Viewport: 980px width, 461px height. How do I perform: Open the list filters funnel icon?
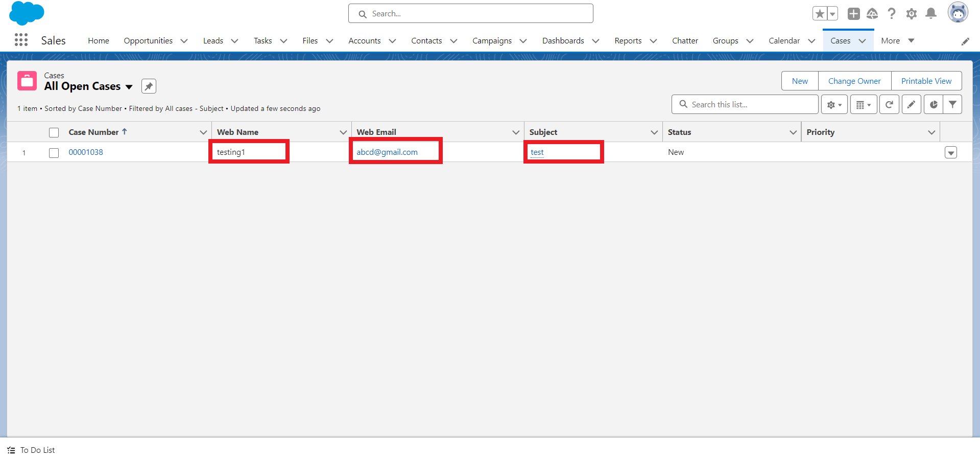click(x=952, y=105)
